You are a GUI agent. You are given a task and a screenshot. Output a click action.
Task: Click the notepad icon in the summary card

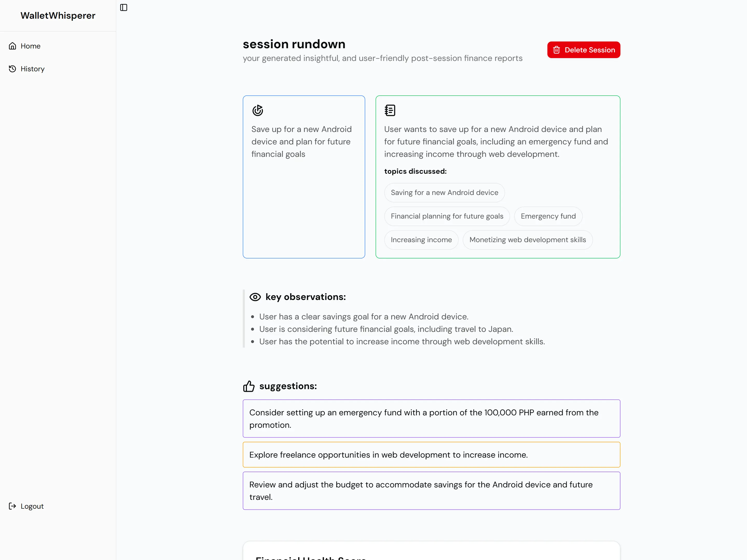390,110
